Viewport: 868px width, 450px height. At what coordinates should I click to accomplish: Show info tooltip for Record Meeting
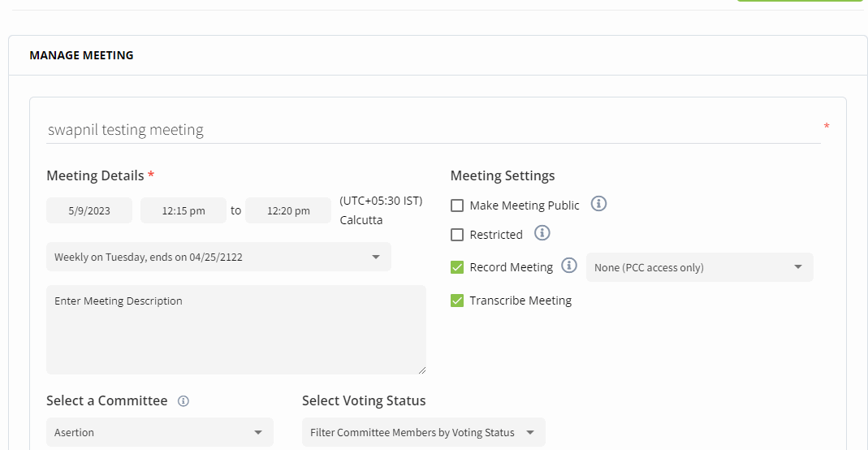(569, 266)
